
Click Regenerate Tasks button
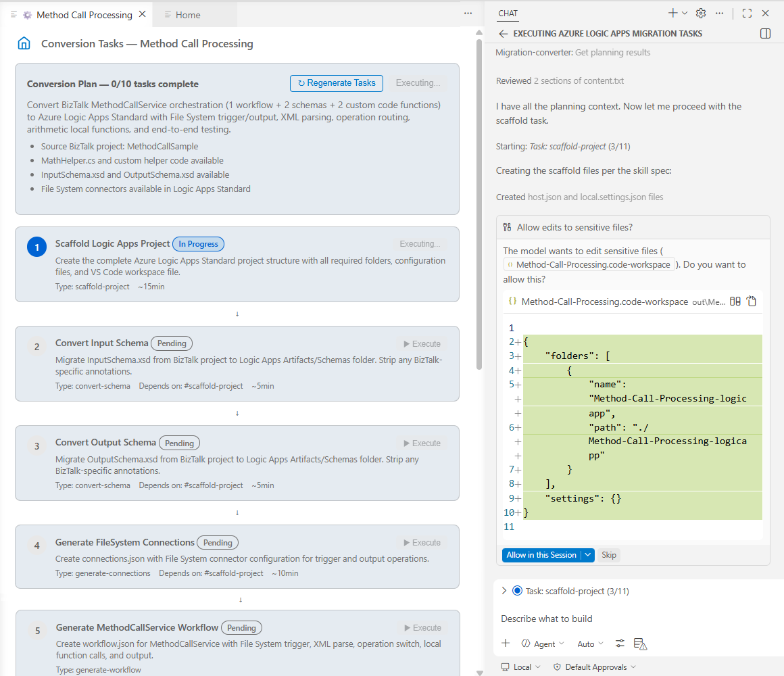click(x=337, y=83)
